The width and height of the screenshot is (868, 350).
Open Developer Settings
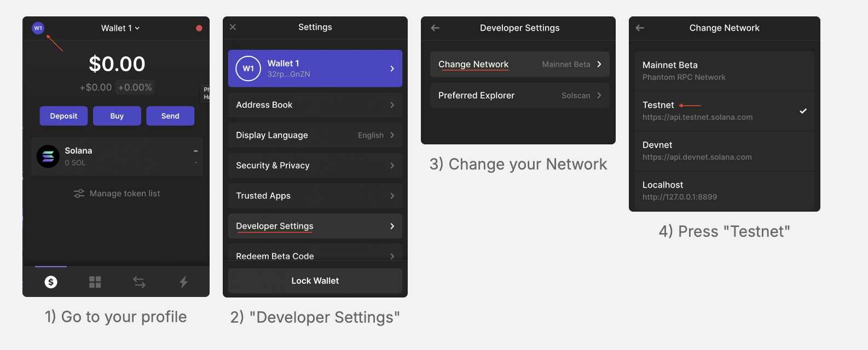coord(315,226)
